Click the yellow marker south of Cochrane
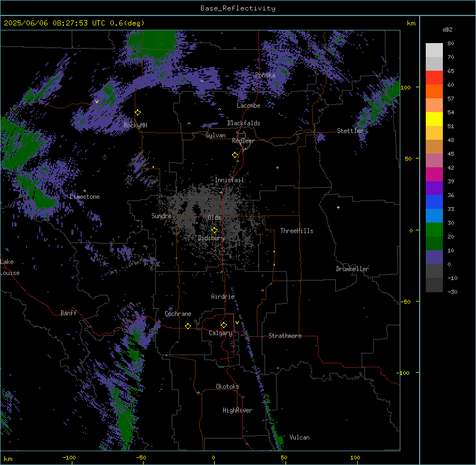The height and width of the screenshot is (465, 476). pos(188,326)
